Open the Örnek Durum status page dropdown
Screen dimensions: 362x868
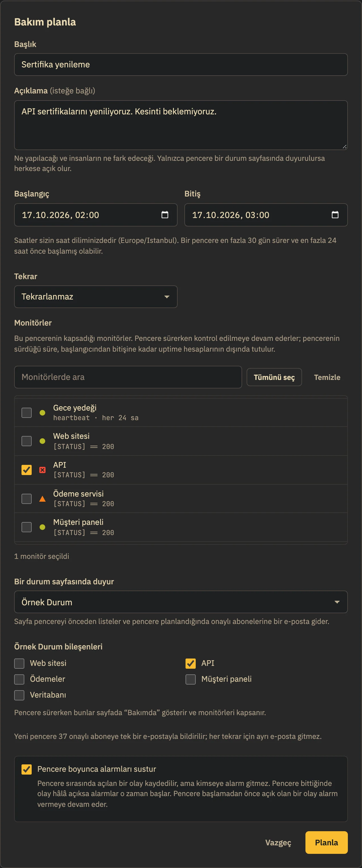181,602
